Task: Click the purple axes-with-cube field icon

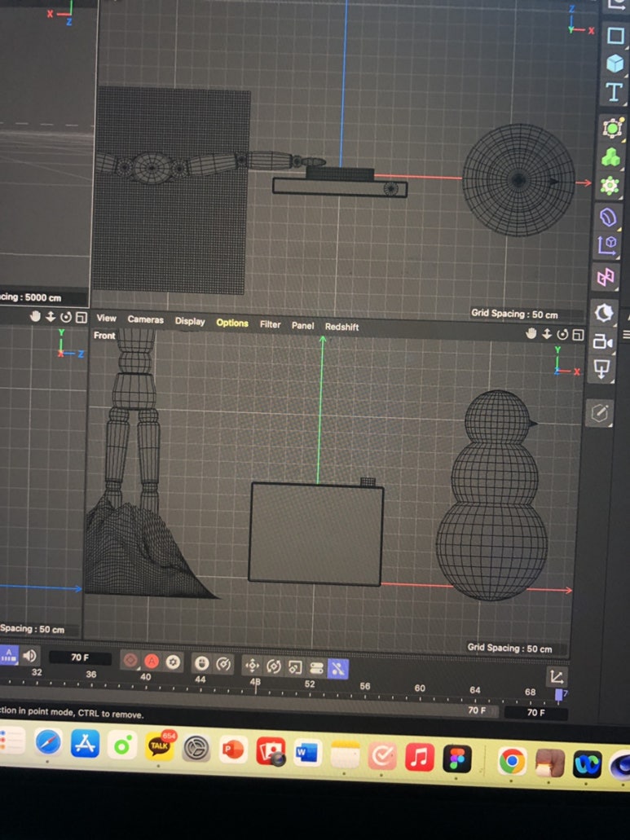Action: point(606,245)
